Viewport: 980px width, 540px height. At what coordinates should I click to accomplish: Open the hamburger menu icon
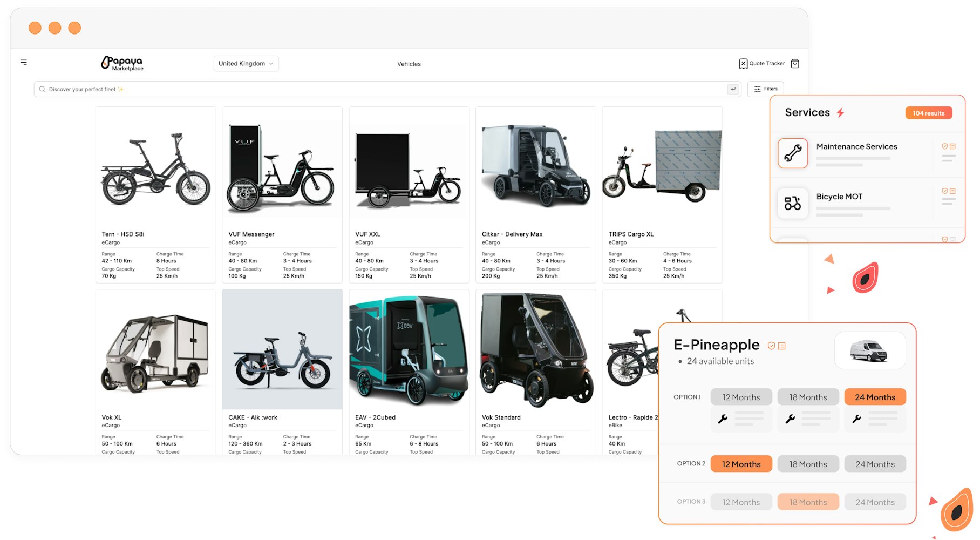24,62
